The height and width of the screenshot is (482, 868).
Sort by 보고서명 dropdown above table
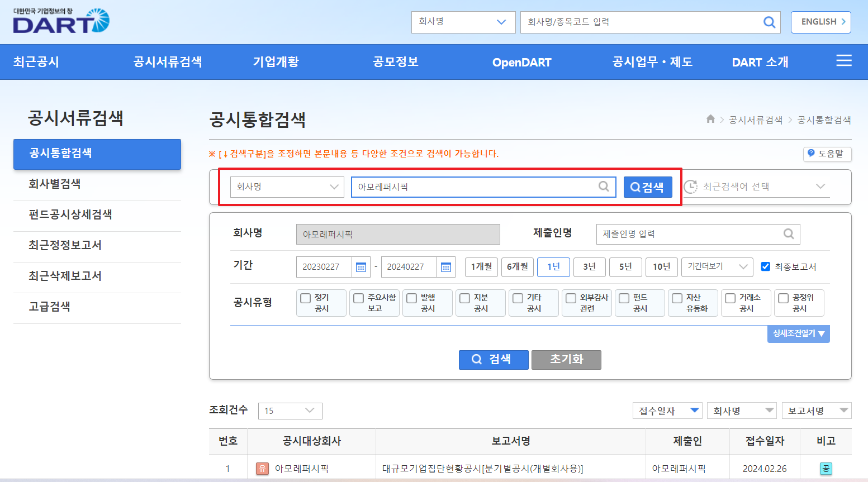[x=817, y=411]
